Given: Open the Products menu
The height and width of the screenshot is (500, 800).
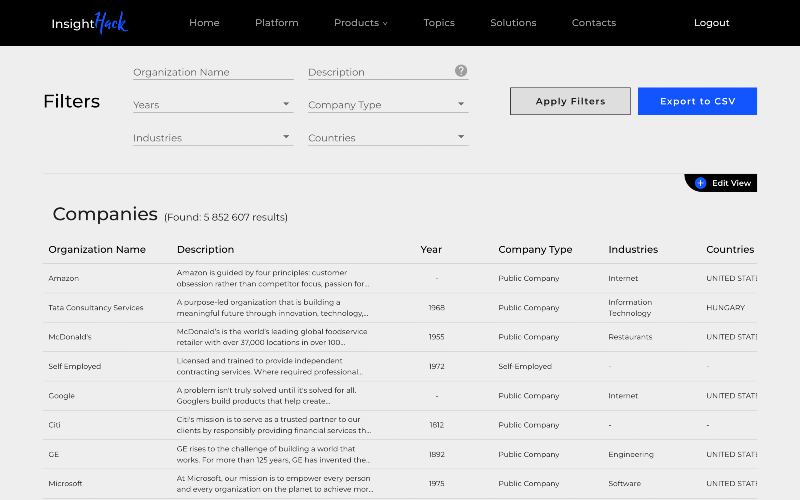Looking at the screenshot, I should tap(360, 23).
